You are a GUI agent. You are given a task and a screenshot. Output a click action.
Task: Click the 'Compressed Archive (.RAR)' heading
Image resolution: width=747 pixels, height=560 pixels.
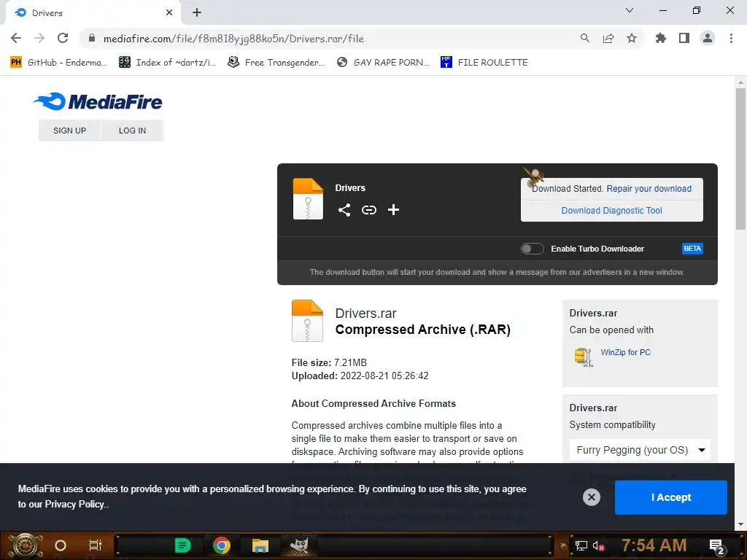[x=422, y=330]
